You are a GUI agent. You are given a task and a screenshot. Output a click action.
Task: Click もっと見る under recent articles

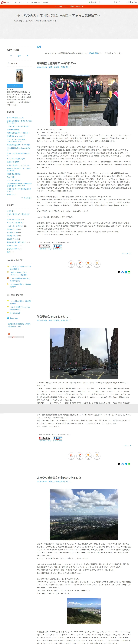[x=26, y=198]
